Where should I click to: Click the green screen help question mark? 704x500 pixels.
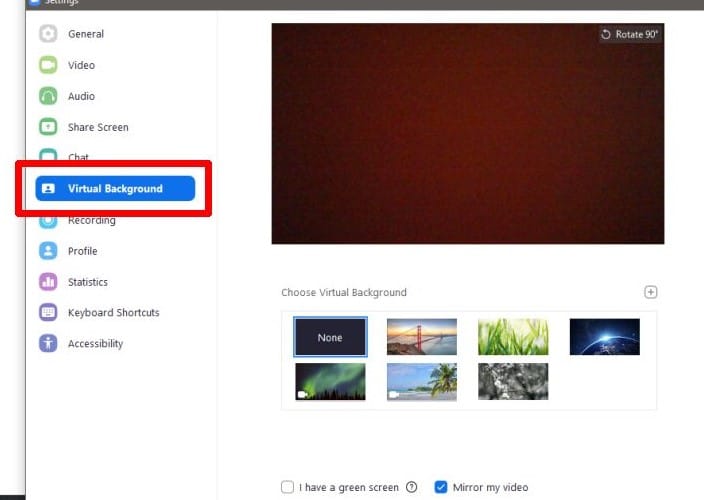411,488
